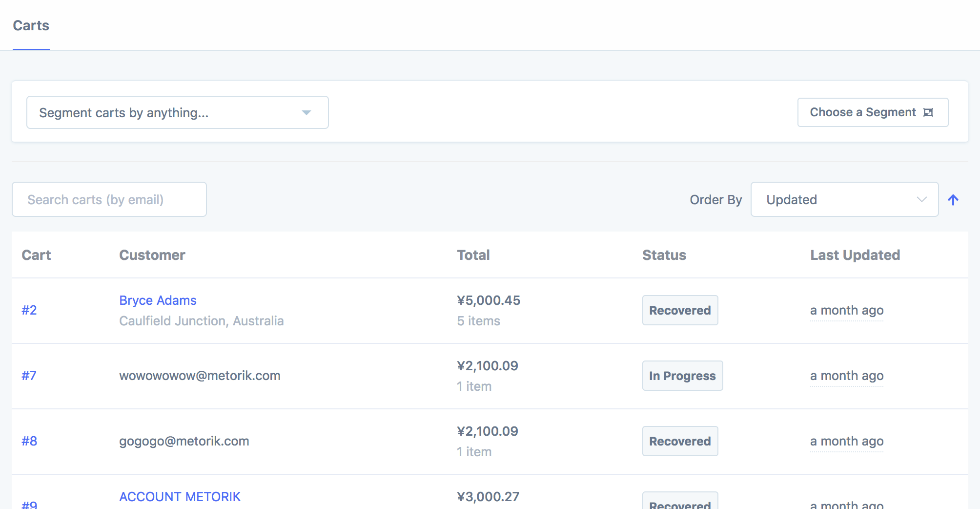Open the Segment carts by anything dropdown
This screenshot has width=980, height=509.
(177, 112)
